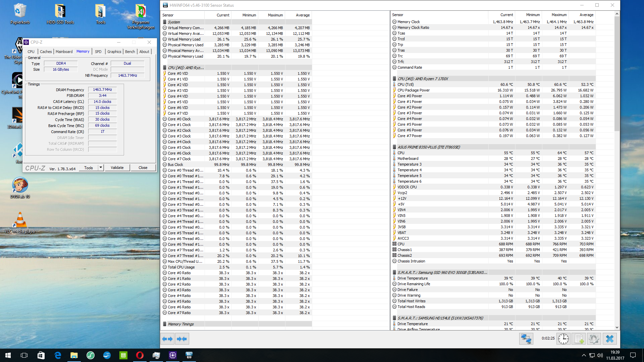The width and height of the screenshot is (644, 362).
Task: Click the clock reset timer icon
Action: pos(563,339)
